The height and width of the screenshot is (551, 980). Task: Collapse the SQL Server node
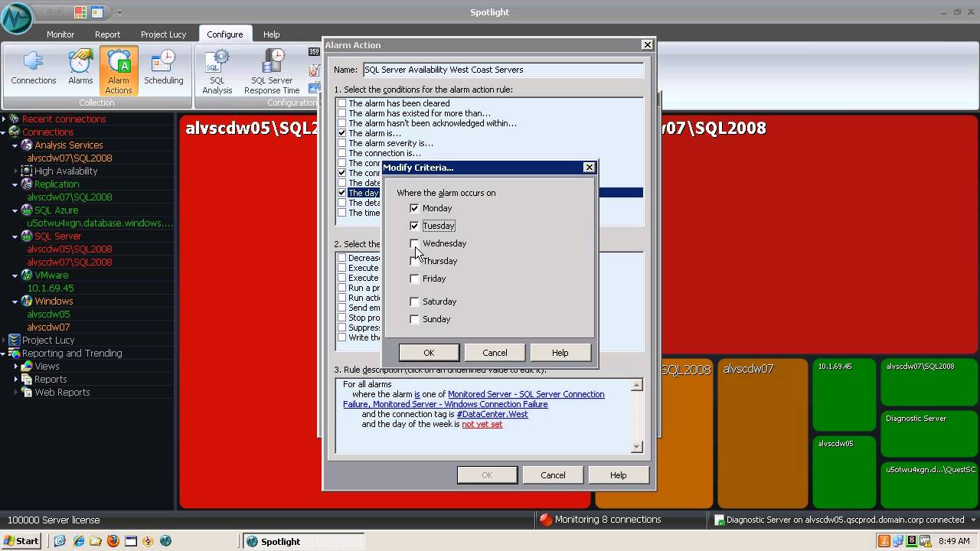point(15,236)
